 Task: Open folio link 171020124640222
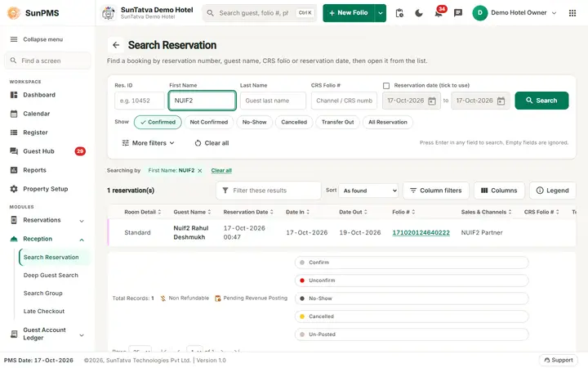[421, 232]
